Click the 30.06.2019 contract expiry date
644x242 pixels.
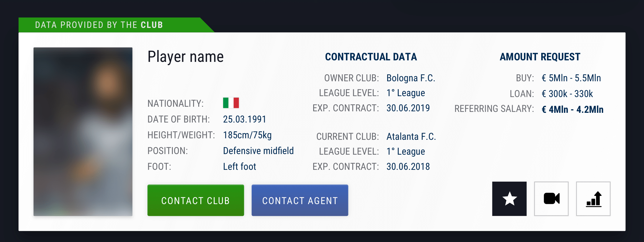click(x=408, y=108)
